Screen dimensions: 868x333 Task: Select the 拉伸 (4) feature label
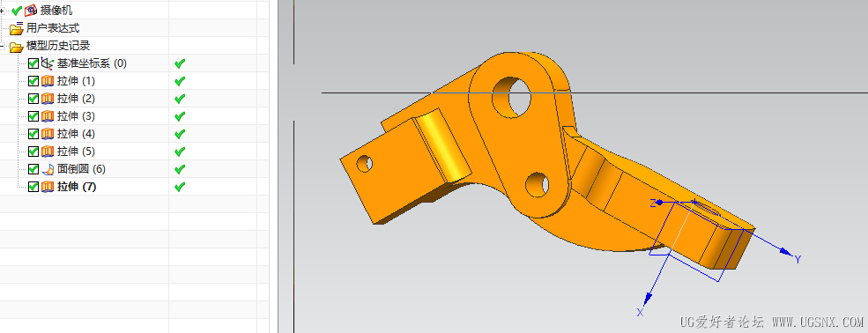(x=77, y=134)
